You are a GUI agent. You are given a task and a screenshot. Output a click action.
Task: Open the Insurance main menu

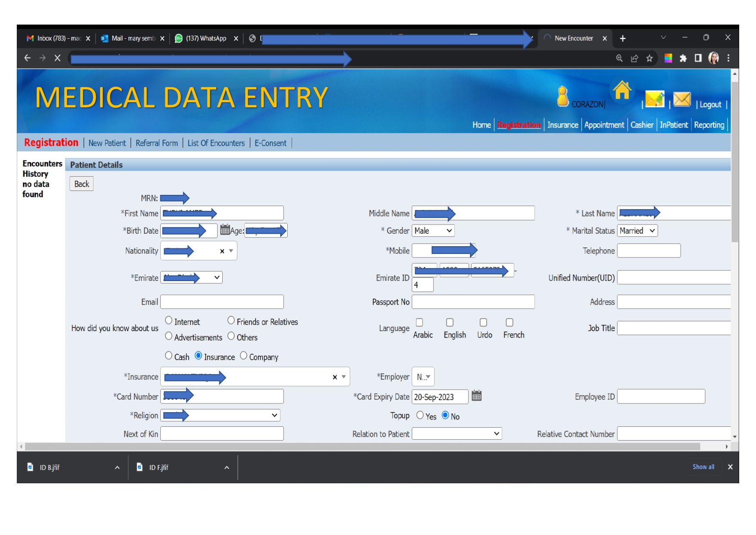(563, 125)
